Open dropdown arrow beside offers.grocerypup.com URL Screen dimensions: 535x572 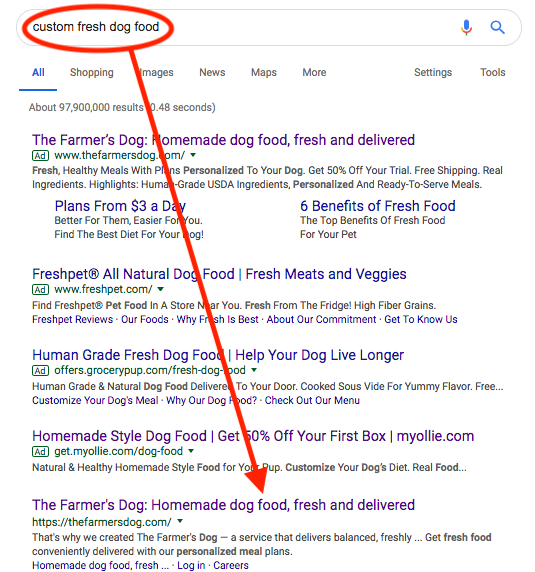(x=254, y=370)
